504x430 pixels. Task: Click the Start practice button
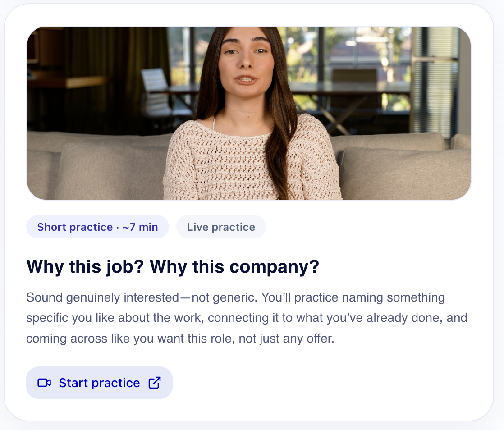click(99, 383)
